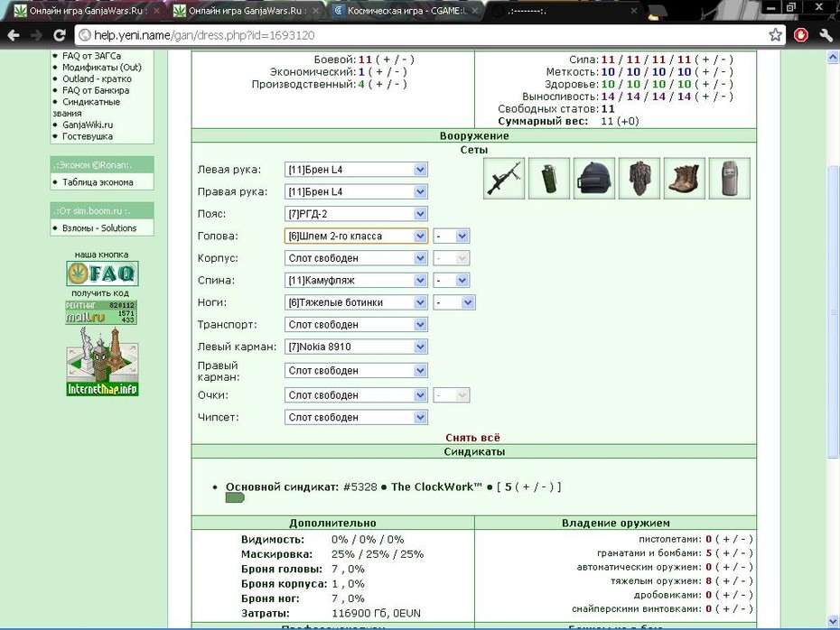
Task: Open the FAQ от ЗАГСа link
Action: coord(91,56)
